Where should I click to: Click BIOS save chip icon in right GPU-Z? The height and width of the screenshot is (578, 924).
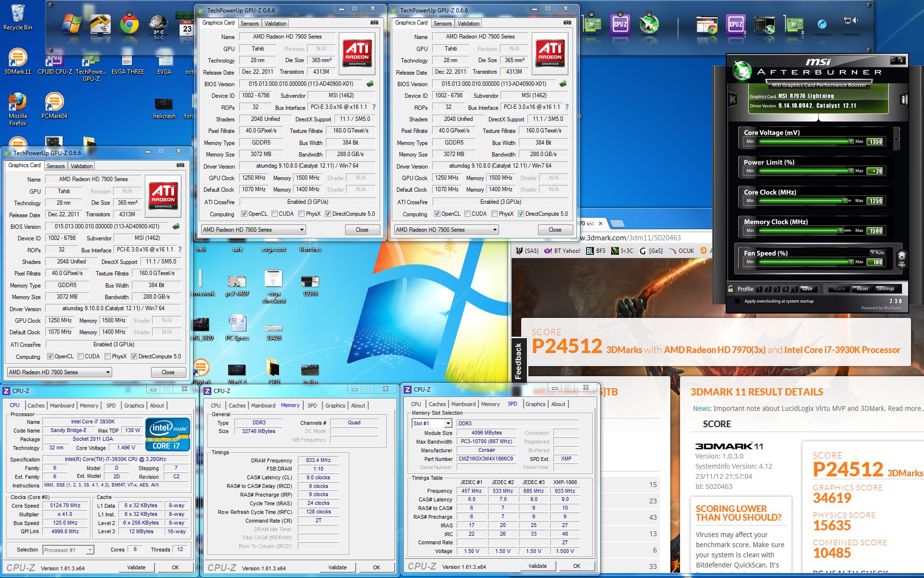click(x=563, y=84)
